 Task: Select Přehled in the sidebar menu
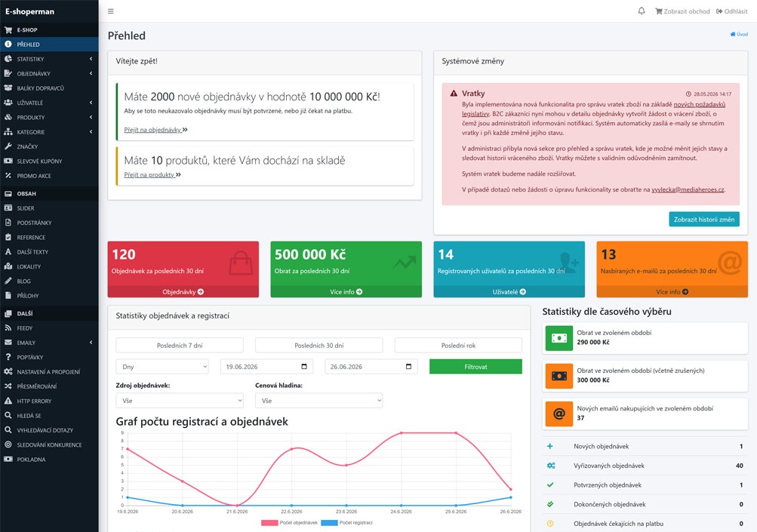coord(49,45)
